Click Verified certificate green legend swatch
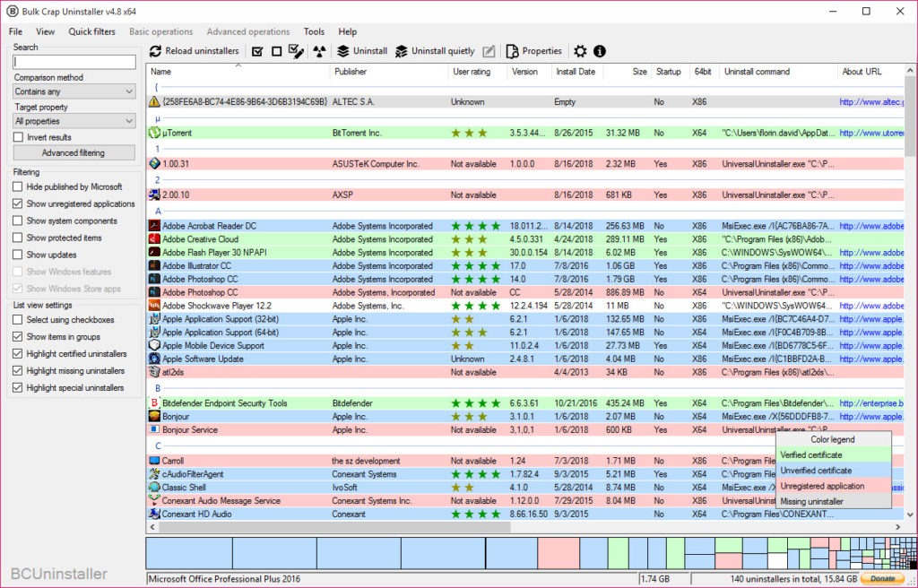Screen dimensions: 918x588 (x=833, y=455)
